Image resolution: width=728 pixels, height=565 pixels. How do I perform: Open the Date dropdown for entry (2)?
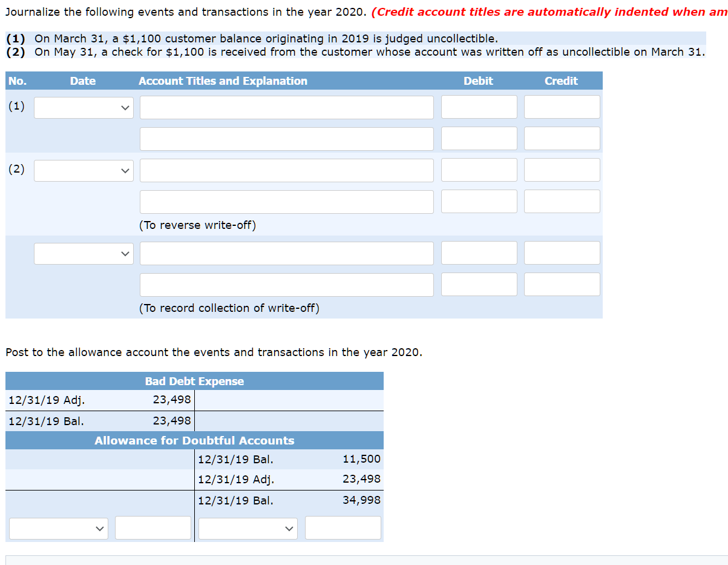(83, 170)
